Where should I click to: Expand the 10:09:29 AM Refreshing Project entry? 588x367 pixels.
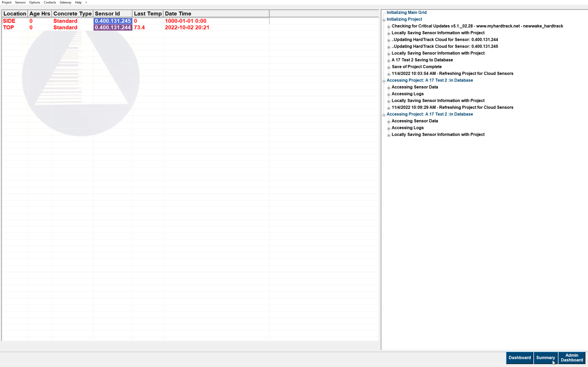click(x=389, y=108)
